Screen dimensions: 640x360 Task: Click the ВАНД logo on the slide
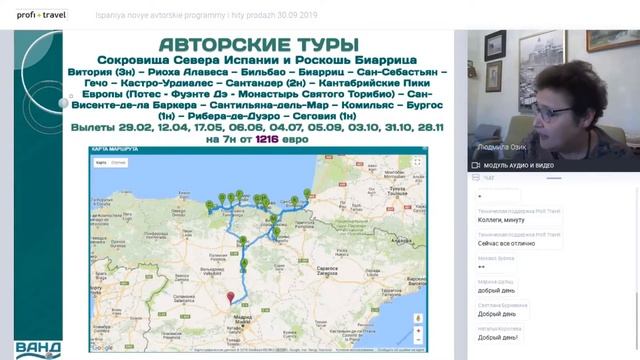tap(38, 350)
